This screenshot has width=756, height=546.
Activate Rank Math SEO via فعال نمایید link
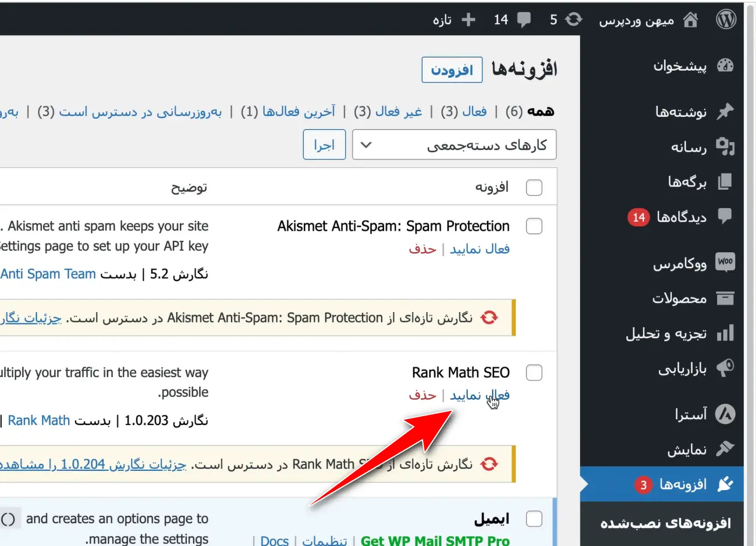(x=479, y=395)
